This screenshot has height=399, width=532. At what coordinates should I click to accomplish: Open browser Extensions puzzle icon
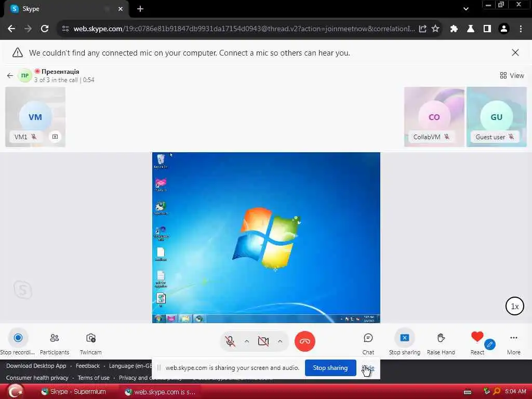(x=454, y=29)
